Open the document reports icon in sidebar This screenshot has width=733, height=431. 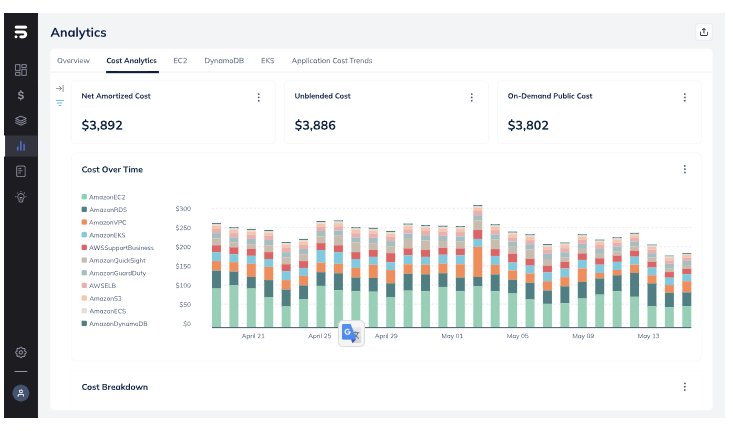click(x=20, y=171)
